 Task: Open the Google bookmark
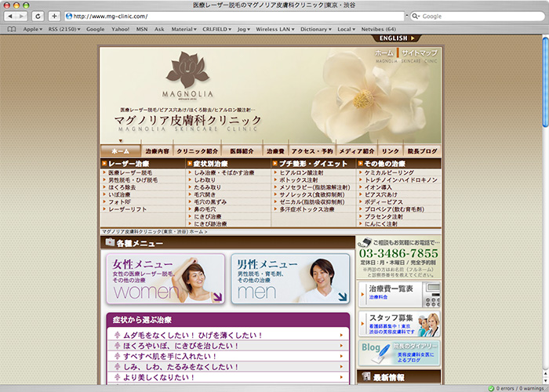point(95,30)
